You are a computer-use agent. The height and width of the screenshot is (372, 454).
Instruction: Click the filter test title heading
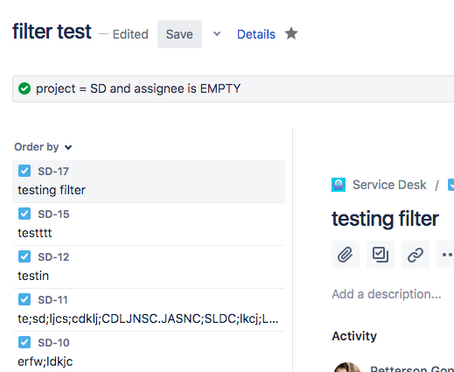coord(52,31)
